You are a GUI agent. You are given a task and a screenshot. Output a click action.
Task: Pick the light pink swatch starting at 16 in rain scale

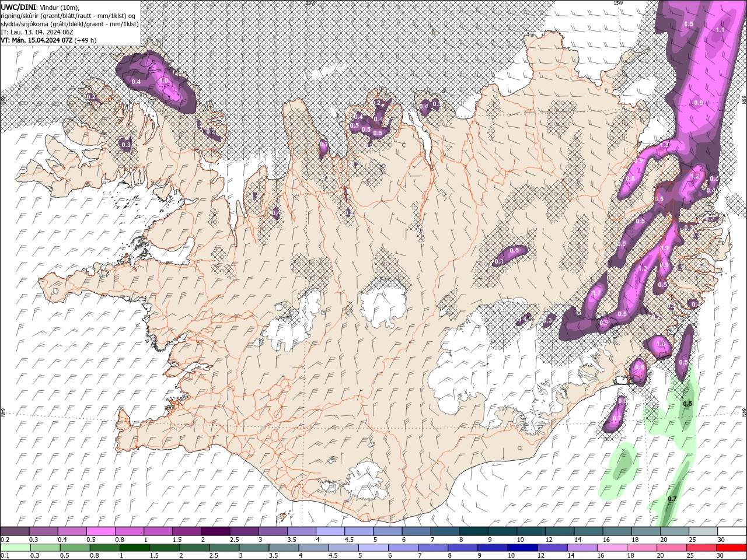[x=612, y=548]
